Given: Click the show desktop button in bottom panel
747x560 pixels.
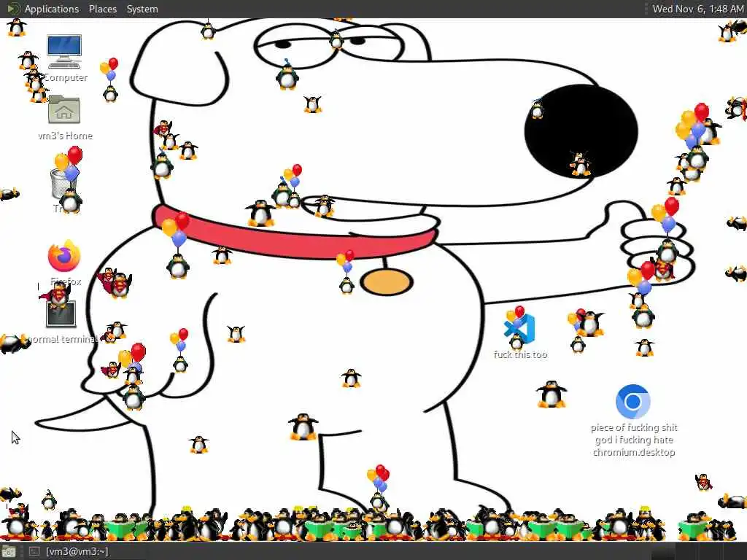Looking at the screenshot, I should tap(9, 552).
